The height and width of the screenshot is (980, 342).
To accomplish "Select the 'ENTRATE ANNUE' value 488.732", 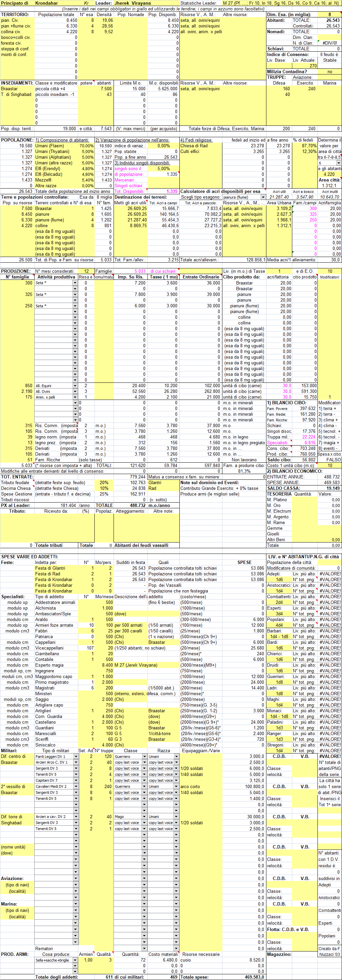I will click(330, 477).
